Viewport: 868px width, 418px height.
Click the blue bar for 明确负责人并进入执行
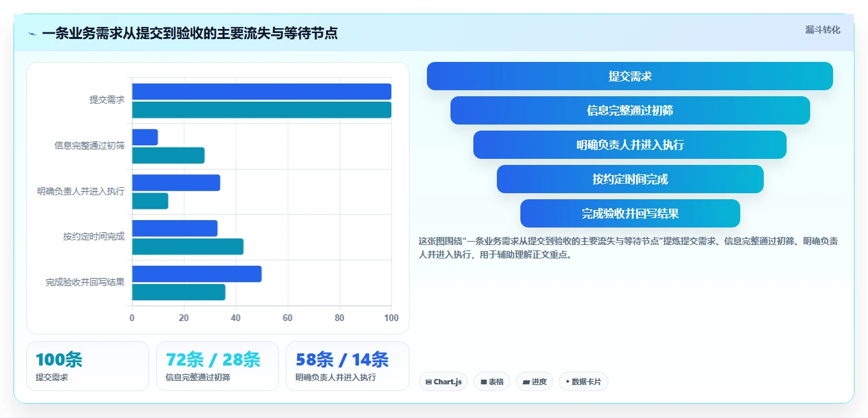[x=176, y=182]
